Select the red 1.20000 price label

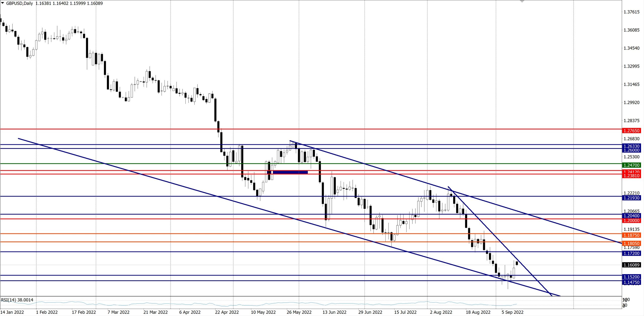(631, 221)
